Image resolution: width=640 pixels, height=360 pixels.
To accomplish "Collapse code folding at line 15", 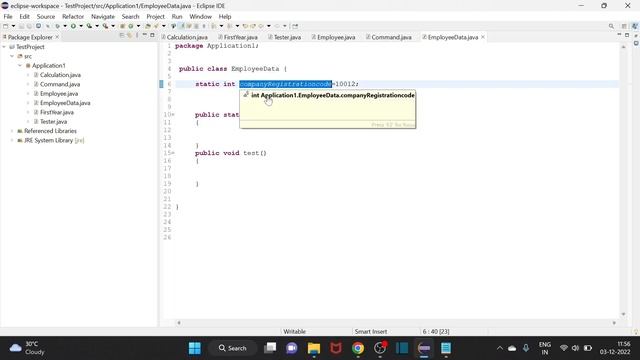I will click(x=173, y=153).
